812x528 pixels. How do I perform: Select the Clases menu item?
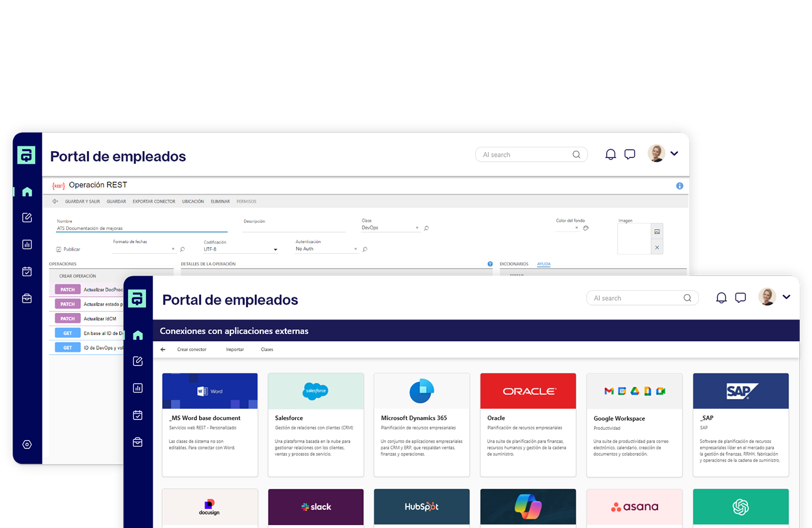[267, 349]
